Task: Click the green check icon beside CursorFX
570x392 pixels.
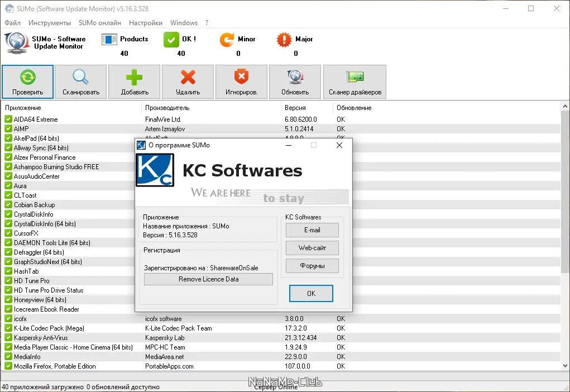Action: pyautogui.click(x=8, y=233)
